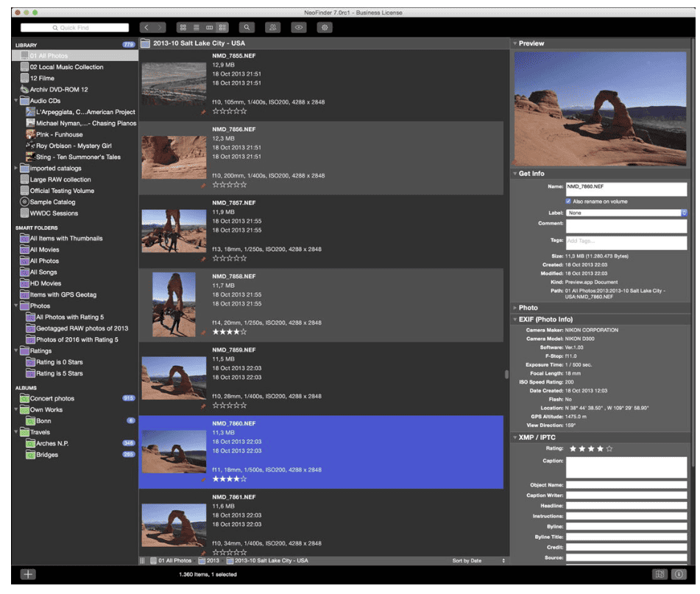Viewport: 700px width, 594px height.
Task: Change star rating of NMD_7858.NEF
Action: [x=230, y=332]
